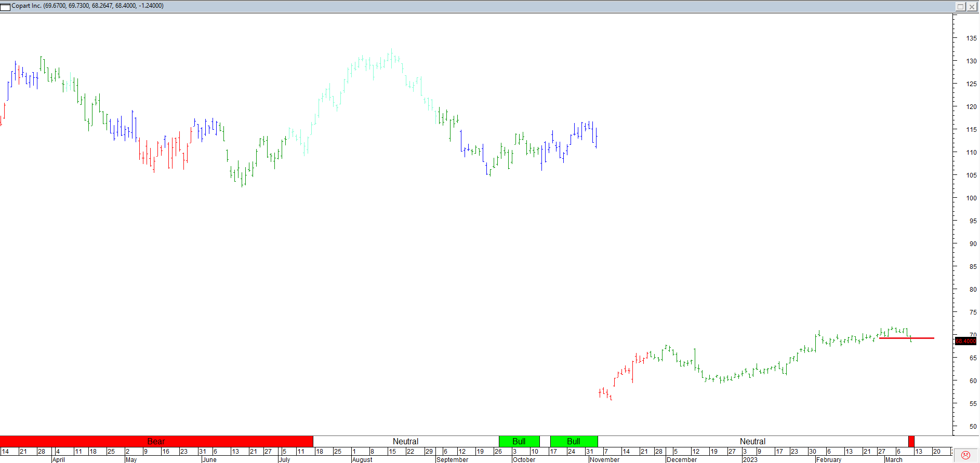Click the 50 price axis value
The height and width of the screenshot is (463, 980).
tap(973, 427)
